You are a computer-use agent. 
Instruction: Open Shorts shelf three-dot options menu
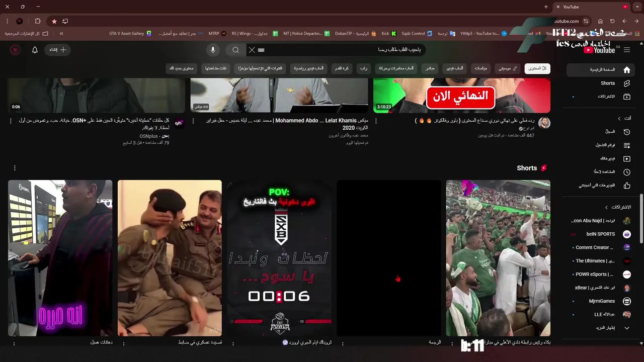15,168
